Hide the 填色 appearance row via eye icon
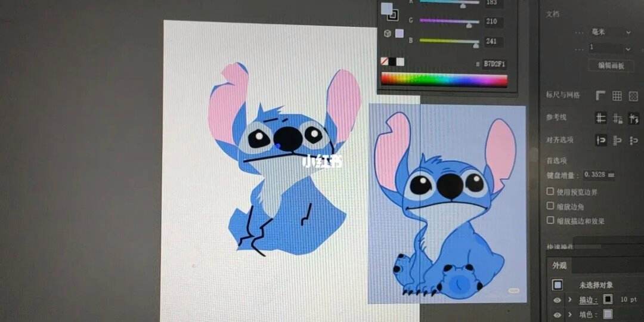 coord(557,315)
